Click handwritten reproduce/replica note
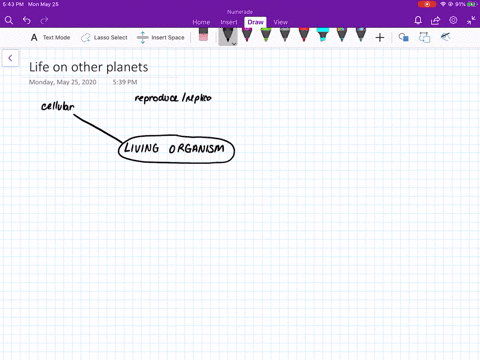This screenshot has width=480, height=360. click(173, 98)
